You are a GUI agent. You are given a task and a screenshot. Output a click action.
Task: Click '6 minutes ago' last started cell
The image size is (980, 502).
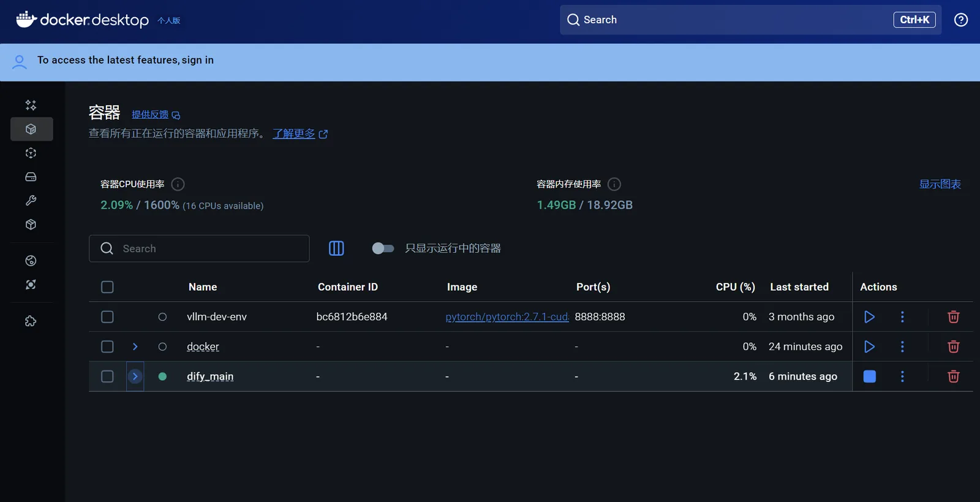[x=803, y=376]
